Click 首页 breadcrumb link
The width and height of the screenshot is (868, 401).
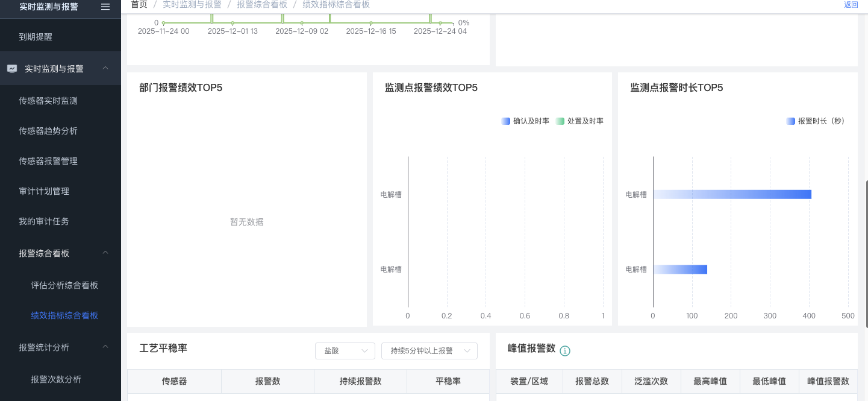coord(139,5)
